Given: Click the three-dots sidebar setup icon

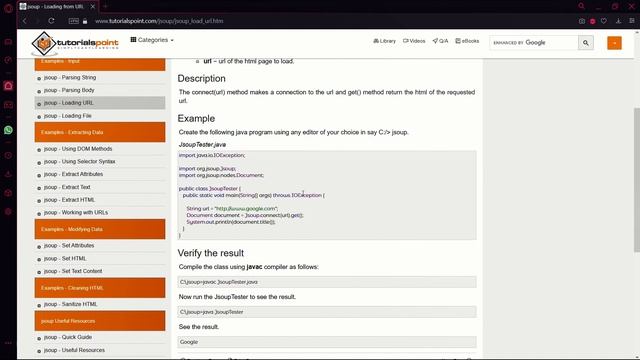Looking at the screenshot, I should coord(8,343).
